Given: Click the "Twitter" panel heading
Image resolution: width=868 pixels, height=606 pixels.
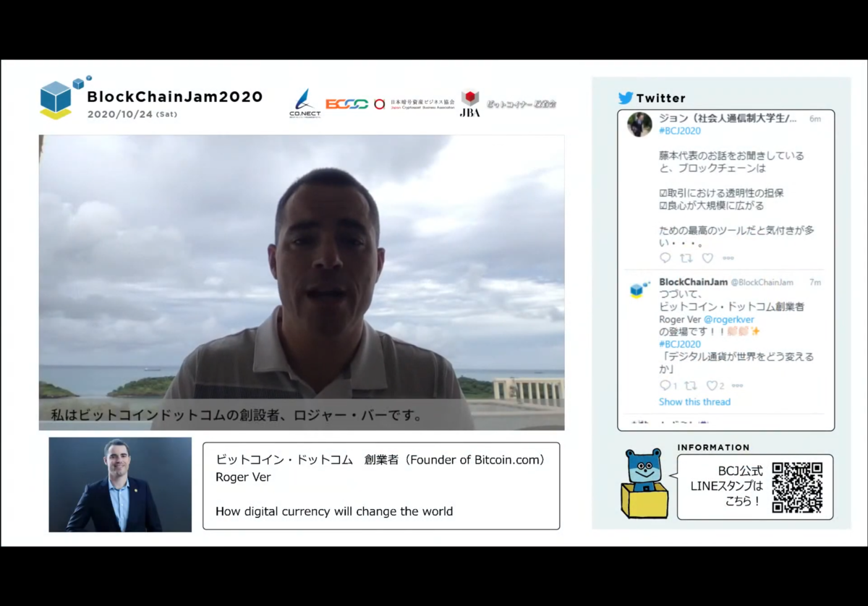Looking at the screenshot, I should coord(660,98).
